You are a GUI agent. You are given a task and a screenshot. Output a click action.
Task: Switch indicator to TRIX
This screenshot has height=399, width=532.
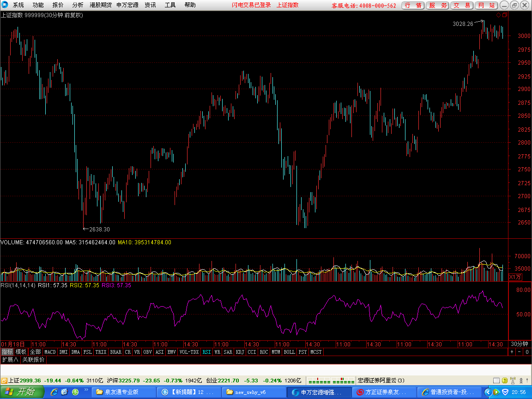[101, 352]
